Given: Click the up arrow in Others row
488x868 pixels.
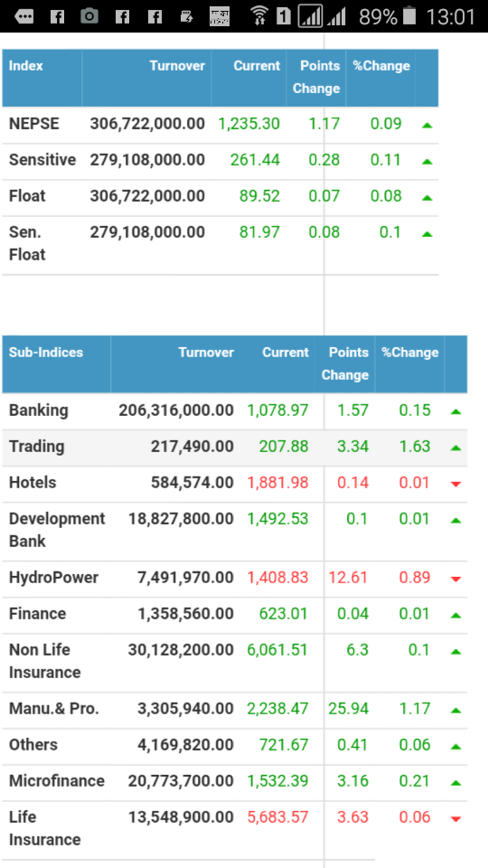Looking at the screenshot, I should coord(455,747).
